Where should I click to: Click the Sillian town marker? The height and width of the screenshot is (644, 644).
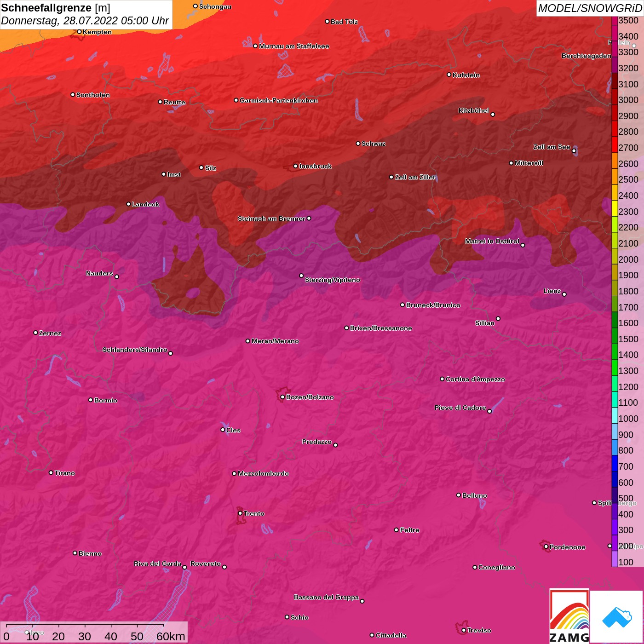498,318
